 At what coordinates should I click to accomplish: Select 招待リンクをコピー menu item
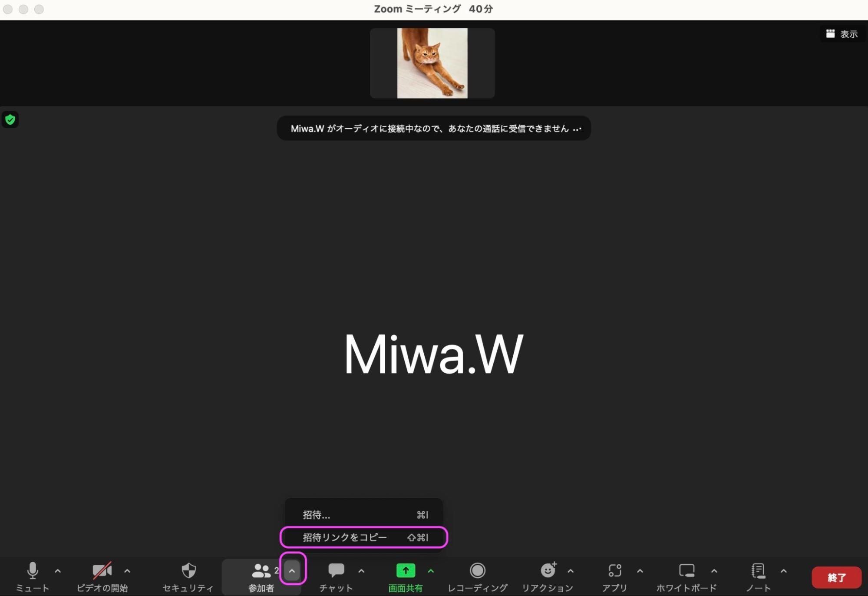364,537
